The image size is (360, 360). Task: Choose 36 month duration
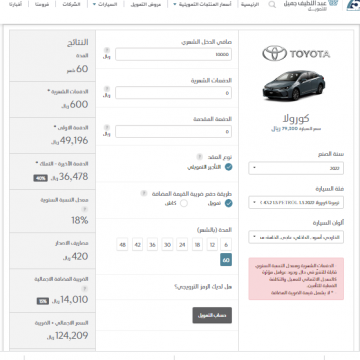(x=152, y=245)
